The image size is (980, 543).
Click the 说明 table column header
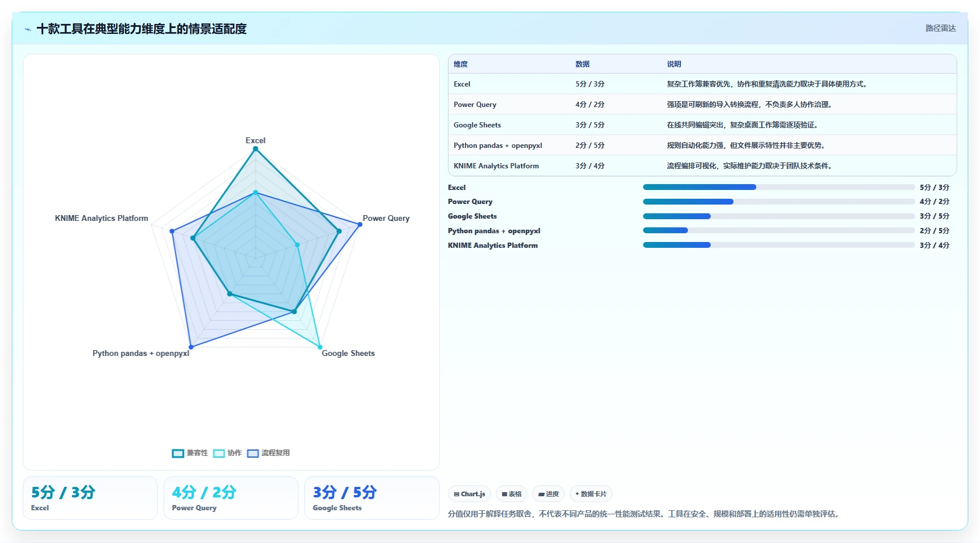click(674, 64)
